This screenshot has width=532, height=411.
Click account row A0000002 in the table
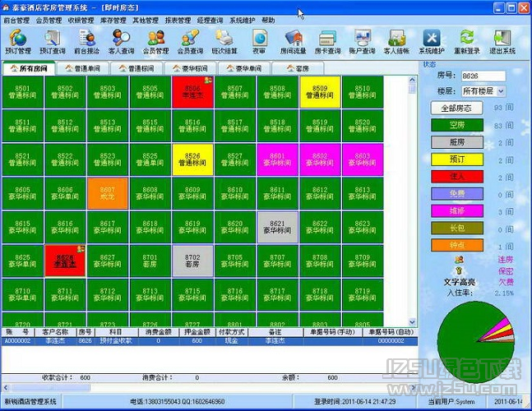(210, 341)
